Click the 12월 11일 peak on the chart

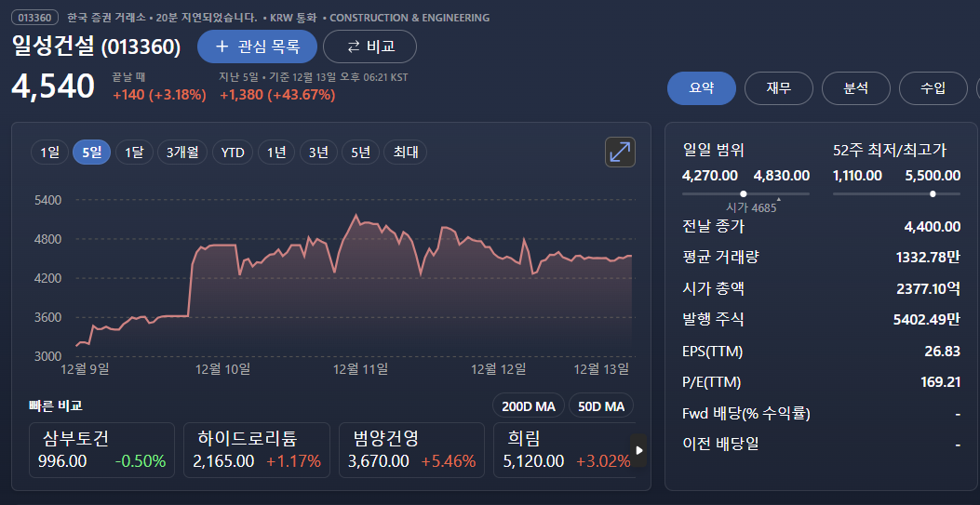pos(356,216)
